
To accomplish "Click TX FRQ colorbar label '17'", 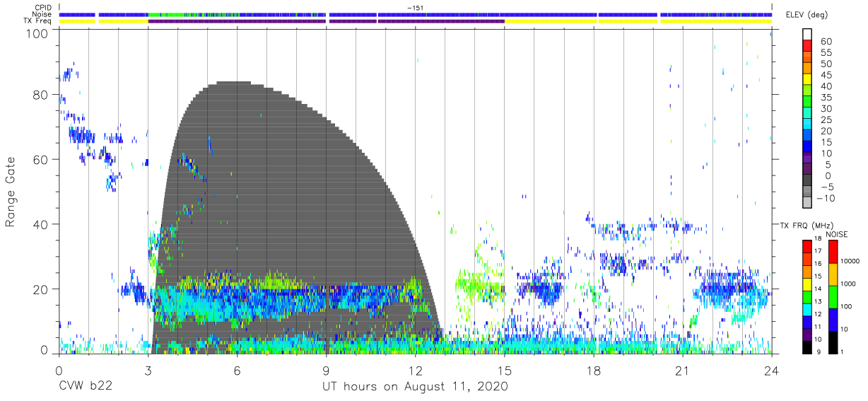I will tap(817, 251).
